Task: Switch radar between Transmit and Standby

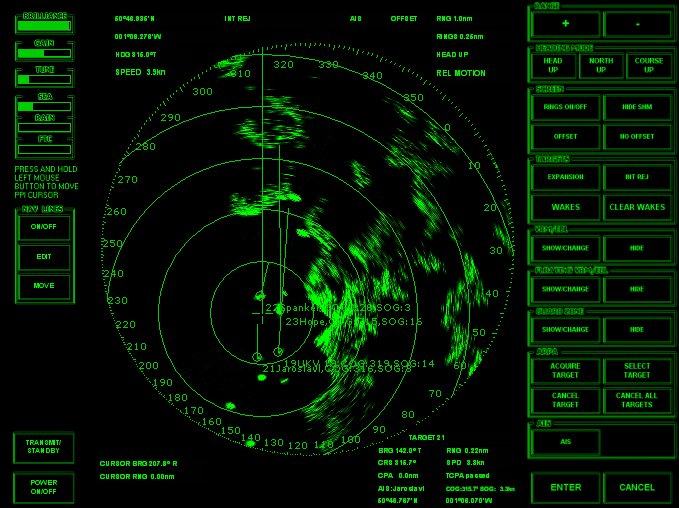Action: [x=44, y=448]
